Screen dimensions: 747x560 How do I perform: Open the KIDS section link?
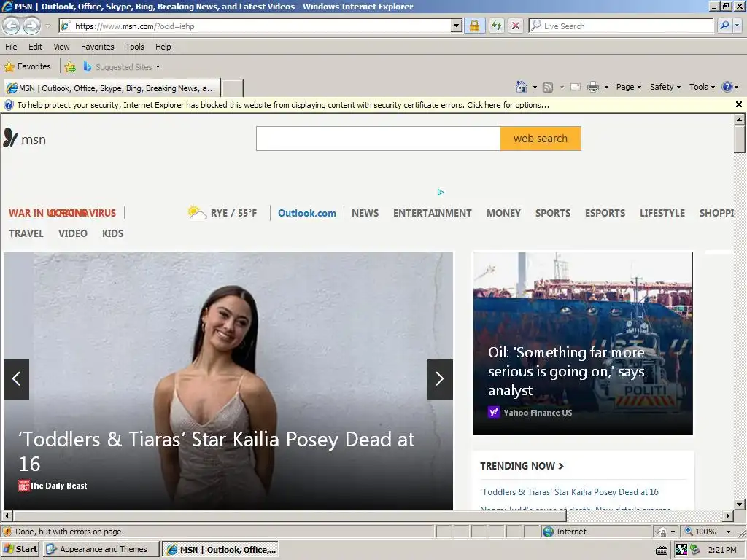[112, 233]
